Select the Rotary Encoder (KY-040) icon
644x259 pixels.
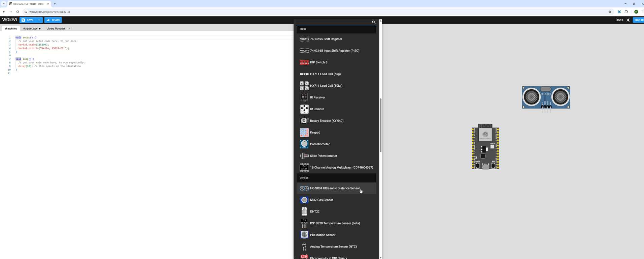(x=304, y=121)
